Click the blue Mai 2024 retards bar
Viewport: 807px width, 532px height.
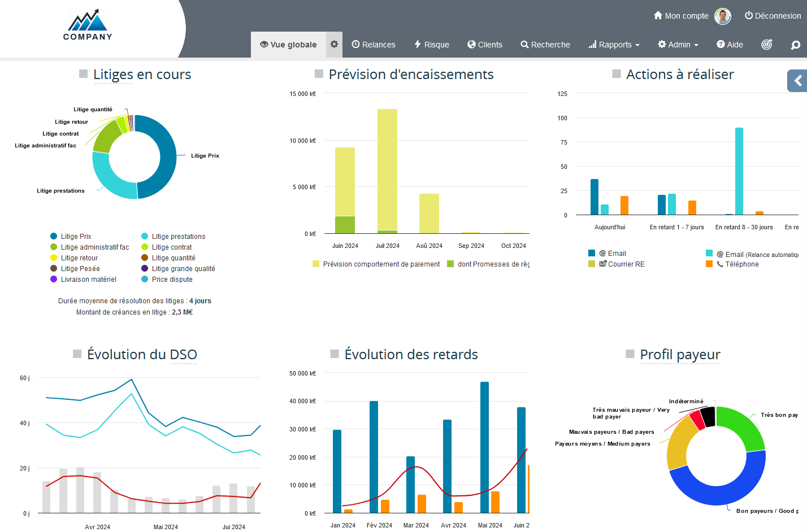coord(484,447)
